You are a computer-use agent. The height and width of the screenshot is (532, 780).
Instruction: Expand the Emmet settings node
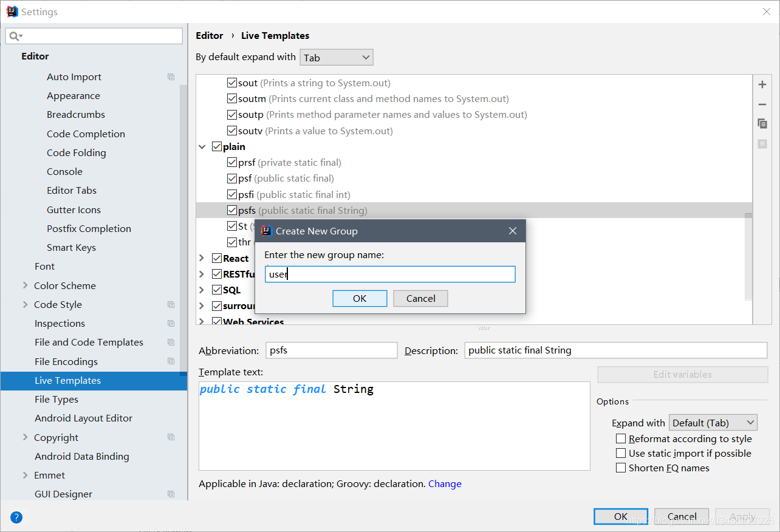coord(25,475)
